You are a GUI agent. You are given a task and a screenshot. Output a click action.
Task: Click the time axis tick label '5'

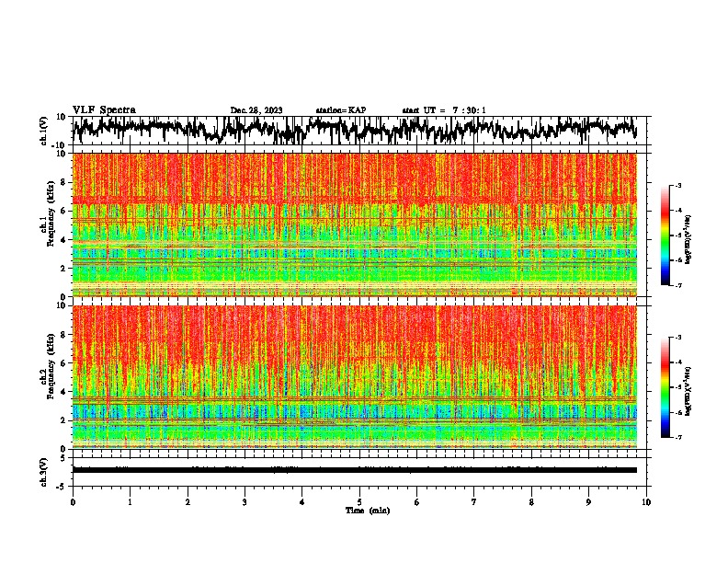359,502
